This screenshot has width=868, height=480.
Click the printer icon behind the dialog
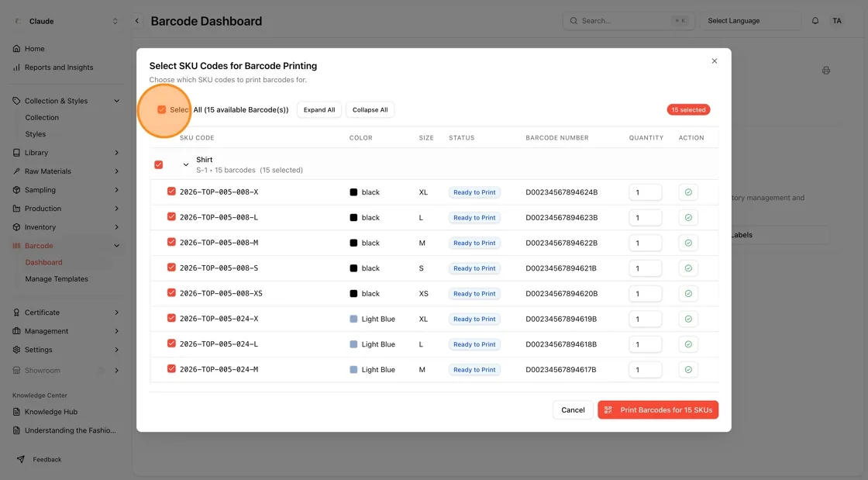coord(826,71)
